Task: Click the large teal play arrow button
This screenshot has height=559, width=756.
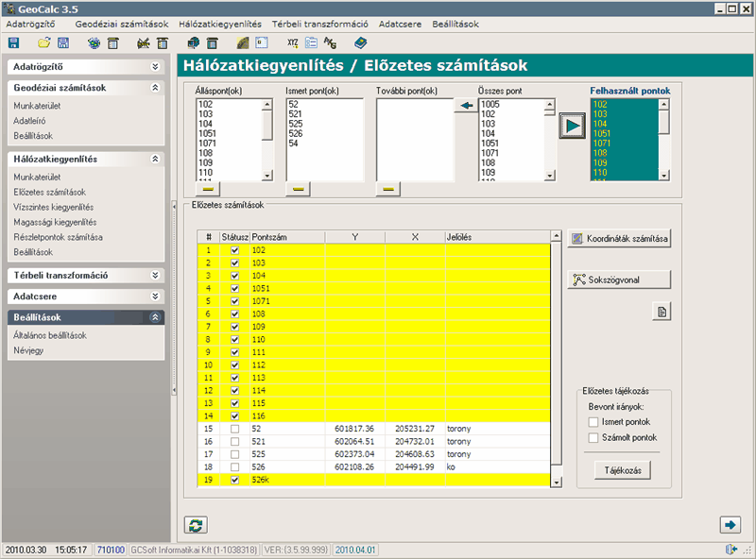Action: 573,126
